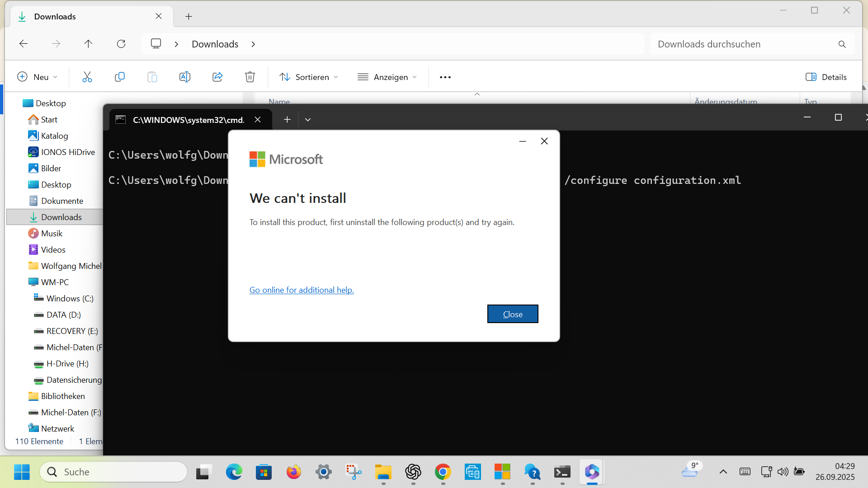Click the Copy icon in the toolbar

(120, 77)
